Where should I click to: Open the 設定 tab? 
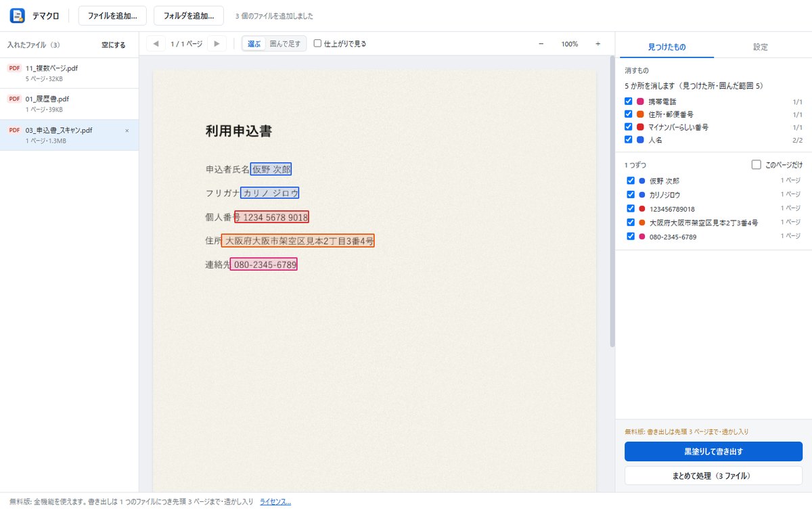pos(761,47)
